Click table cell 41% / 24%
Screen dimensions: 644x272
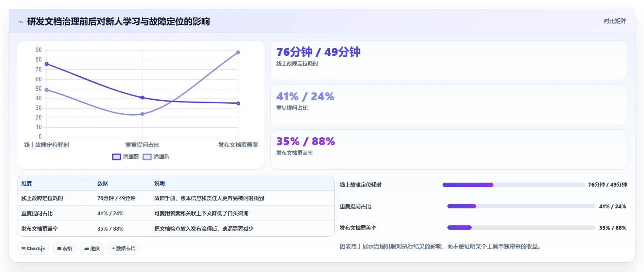(x=111, y=214)
